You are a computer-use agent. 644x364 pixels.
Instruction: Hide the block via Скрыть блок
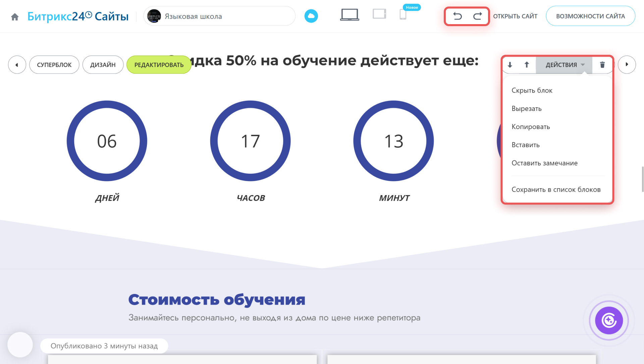[x=532, y=90]
